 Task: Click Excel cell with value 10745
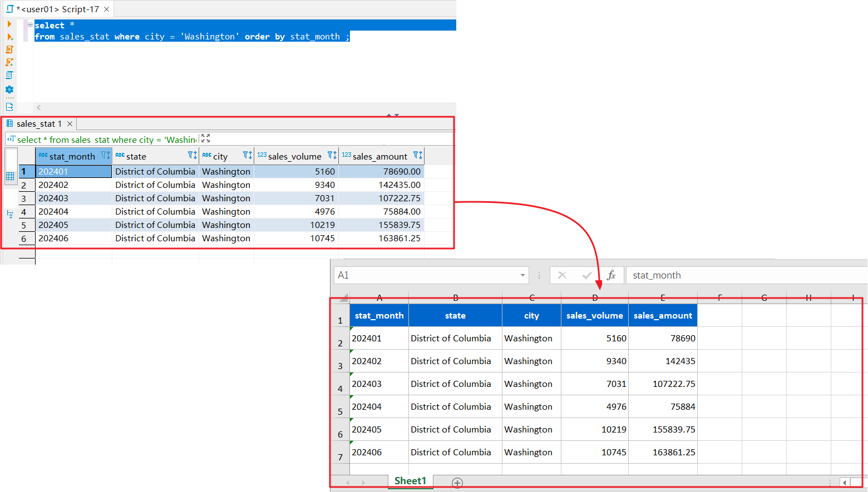click(x=595, y=453)
